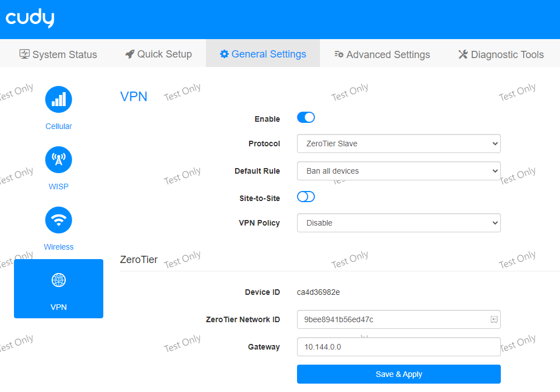Click the Site-to-Site label
The image size is (560, 392).
point(260,198)
